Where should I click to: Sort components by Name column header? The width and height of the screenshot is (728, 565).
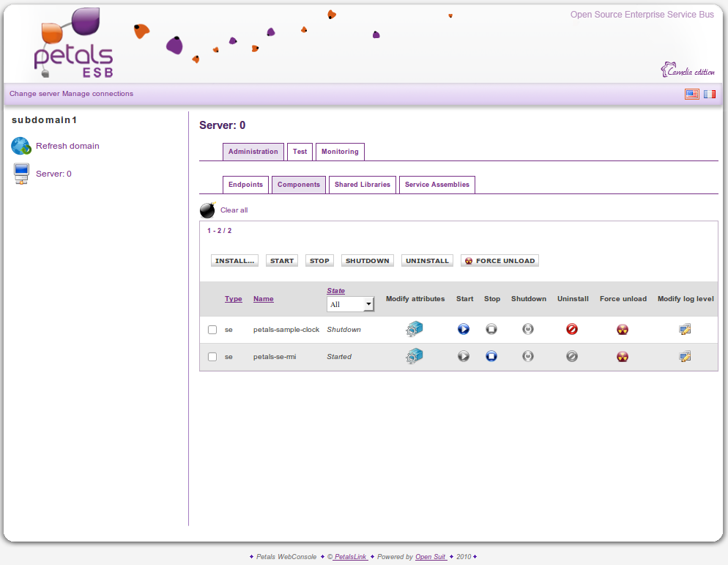tap(263, 299)
